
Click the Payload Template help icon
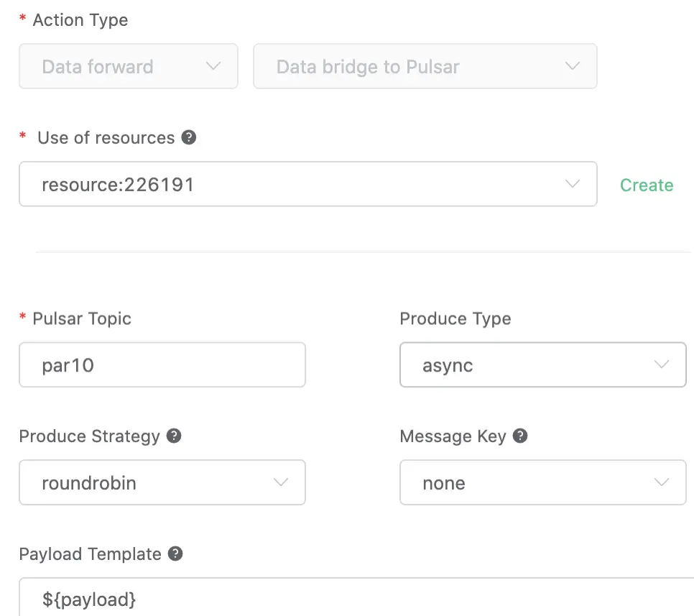tap(175, 553)
